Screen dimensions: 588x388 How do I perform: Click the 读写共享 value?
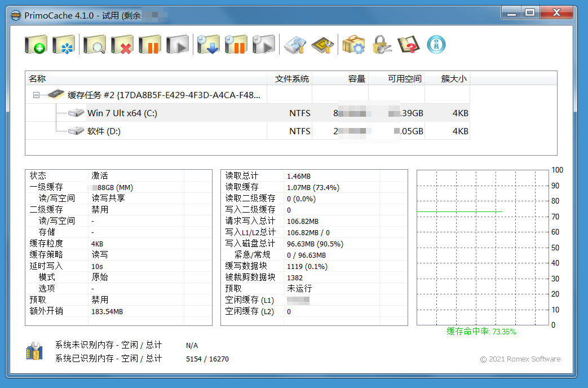point(108,198)
